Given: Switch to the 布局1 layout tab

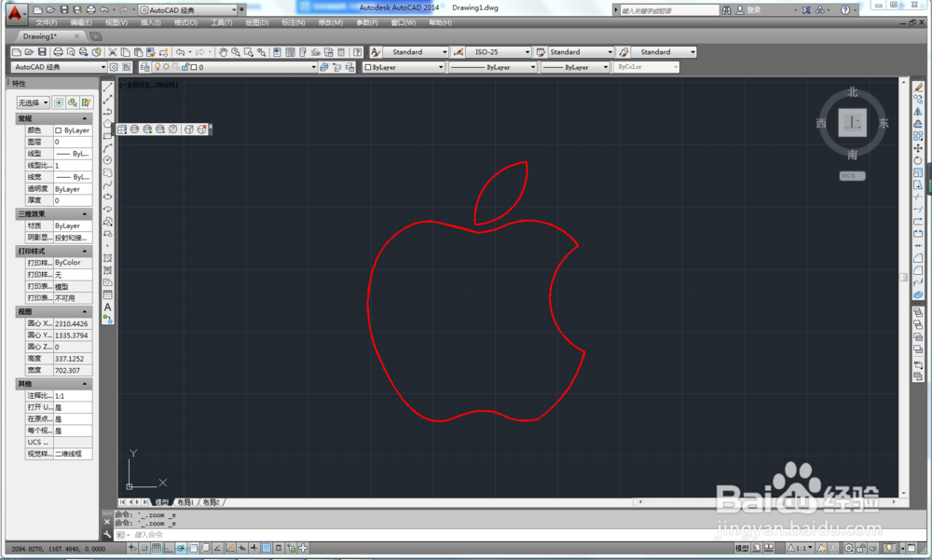Looking at the screenshot, I should [185, 502].
